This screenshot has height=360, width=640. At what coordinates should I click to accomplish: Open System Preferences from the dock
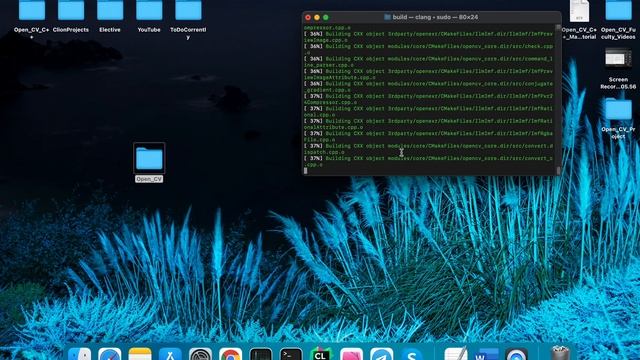pyautogui.click(x=200, y=353)
